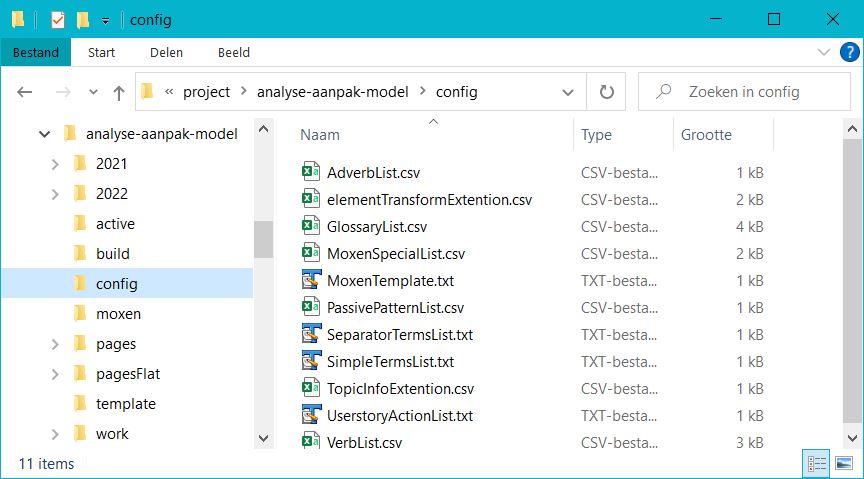
Task: Open the Bestand menu tab
Action: [x=35, y=52]
